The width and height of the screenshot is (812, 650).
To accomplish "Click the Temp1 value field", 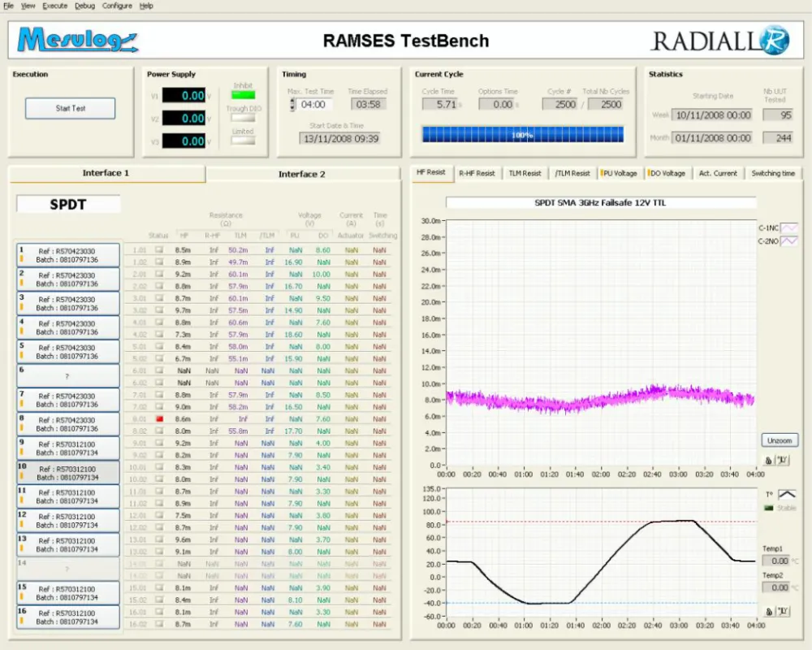I will tap(776, 561).
